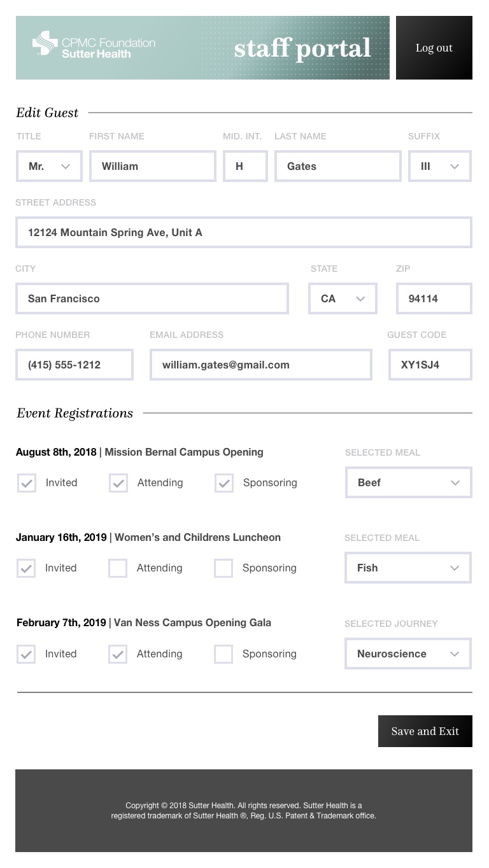
Task: Open the State dropdown showing CA
Action: 343,298
